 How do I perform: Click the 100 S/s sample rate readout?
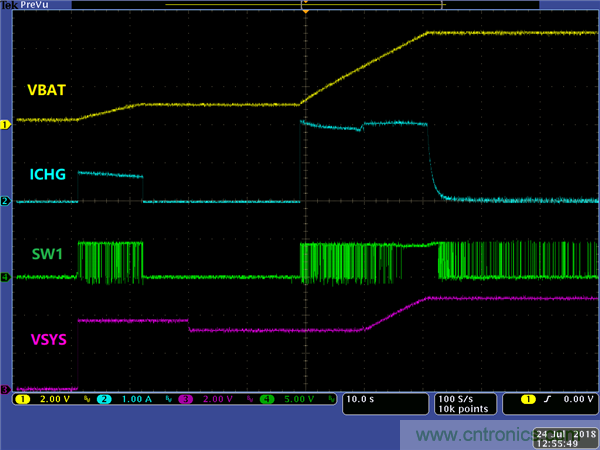tap(457, 401)
